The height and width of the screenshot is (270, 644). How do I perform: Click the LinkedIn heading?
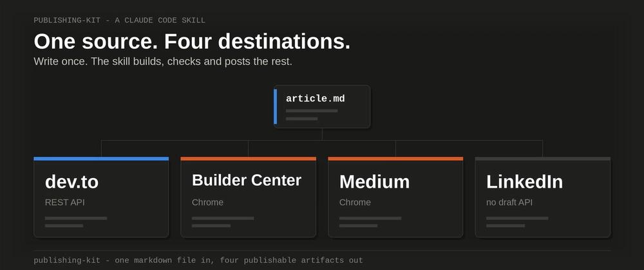tap(524, 181)
